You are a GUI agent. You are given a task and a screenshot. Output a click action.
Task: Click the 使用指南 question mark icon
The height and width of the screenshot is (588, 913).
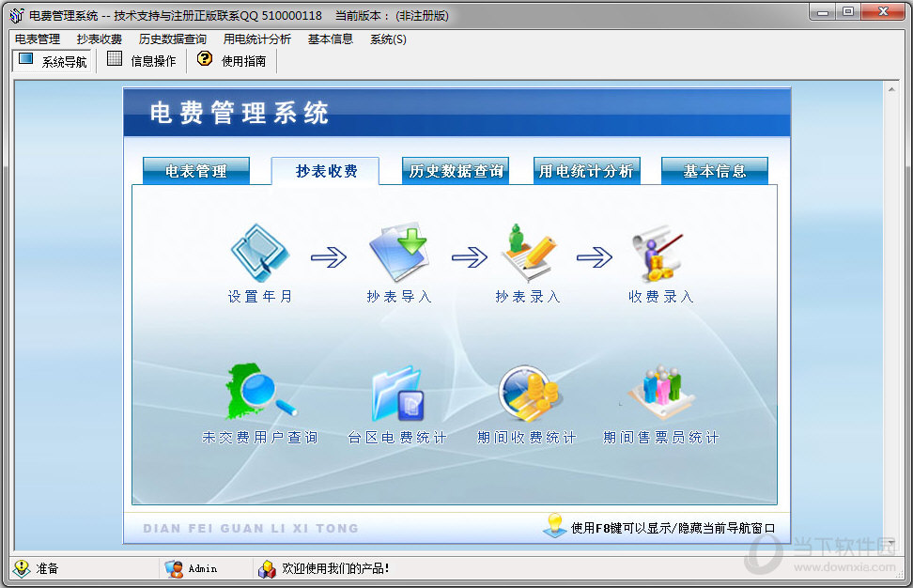coord(205,58)
